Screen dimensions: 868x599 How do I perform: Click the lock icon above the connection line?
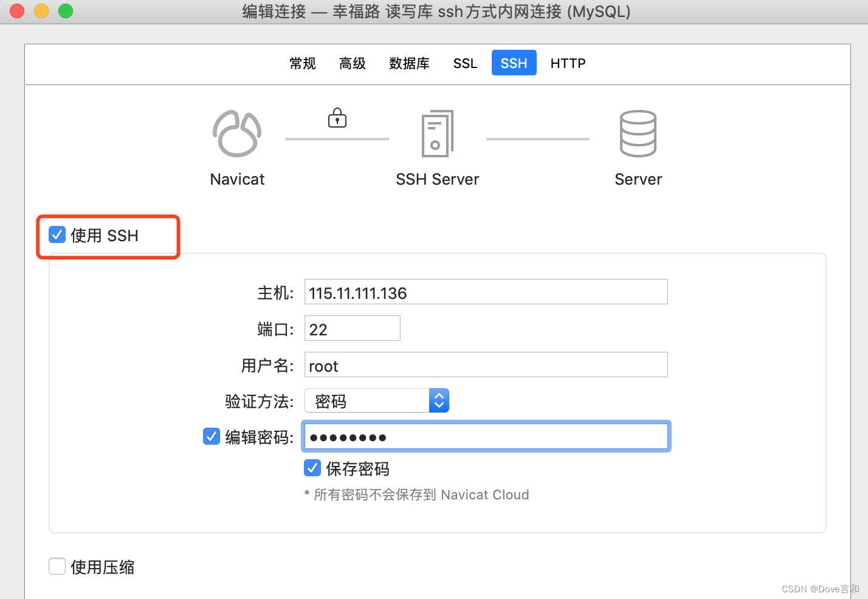tap(337, 118)
